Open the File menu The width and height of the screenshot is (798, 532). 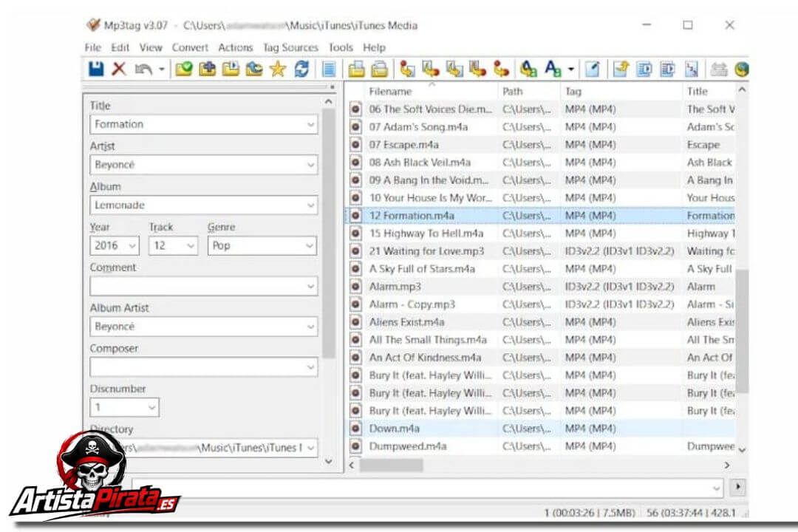tap(92, 47)
